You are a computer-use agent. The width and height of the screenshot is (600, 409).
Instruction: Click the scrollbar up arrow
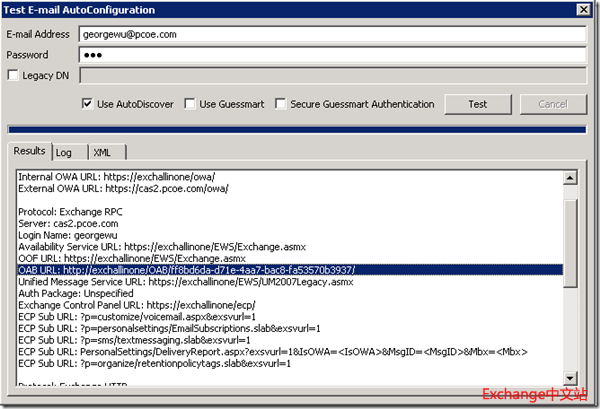(568, 178)
